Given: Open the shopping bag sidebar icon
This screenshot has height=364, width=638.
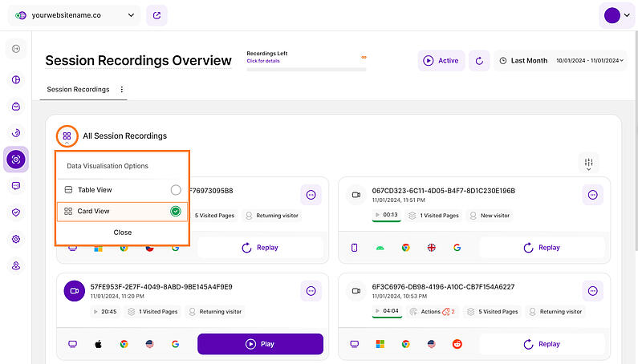Looking at the screenshot, I should click(x=16, y=107).
